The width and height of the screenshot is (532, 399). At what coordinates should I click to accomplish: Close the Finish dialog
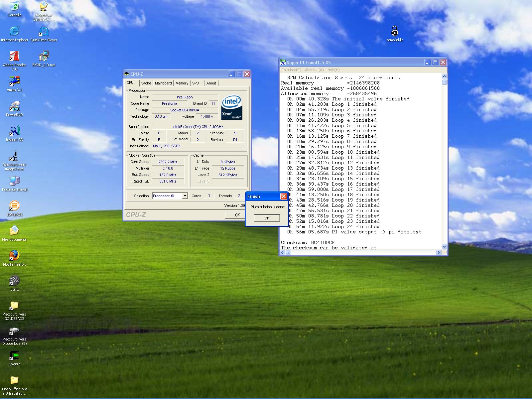point(284,197)
